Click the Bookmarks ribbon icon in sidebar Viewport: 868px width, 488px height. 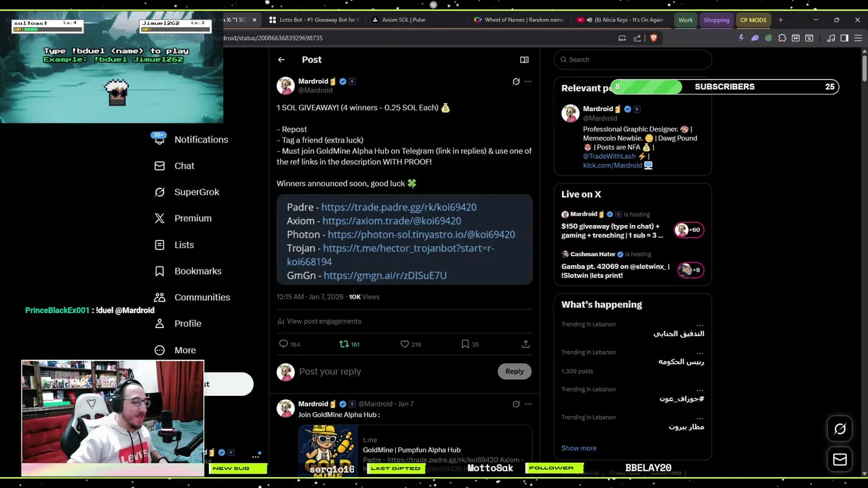click(x=159, y=271)
